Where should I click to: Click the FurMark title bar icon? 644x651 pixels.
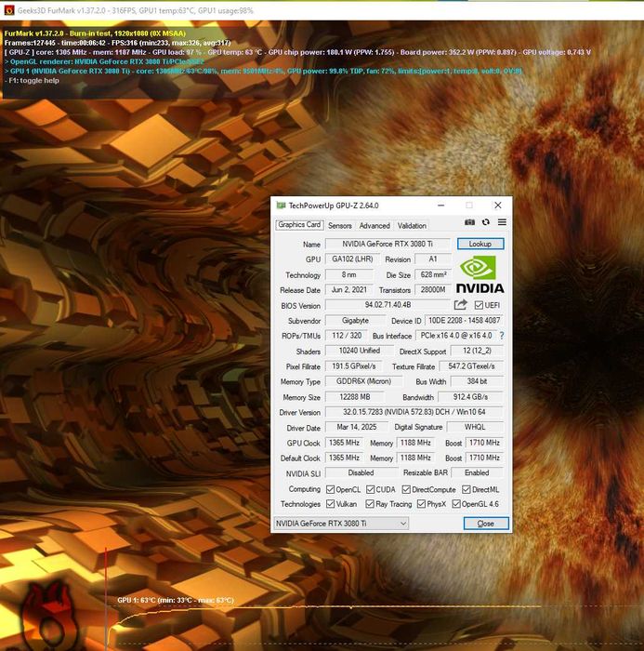tap(8, 10)
